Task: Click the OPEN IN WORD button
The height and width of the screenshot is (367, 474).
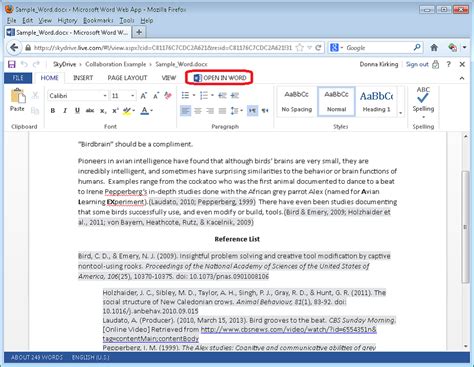Action: point(220,78)
